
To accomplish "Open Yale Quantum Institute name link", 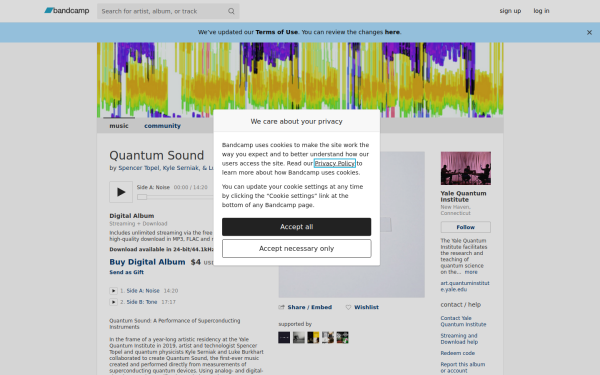I will pos(463,197).
